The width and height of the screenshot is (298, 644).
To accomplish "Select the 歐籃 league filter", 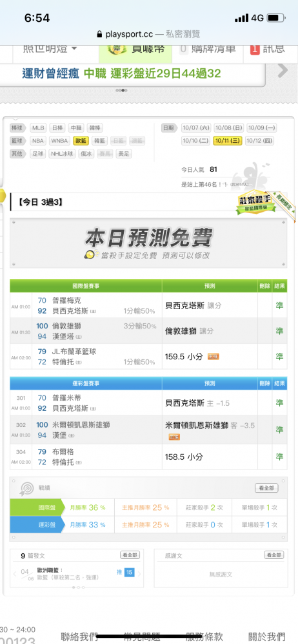I will 81,141.
